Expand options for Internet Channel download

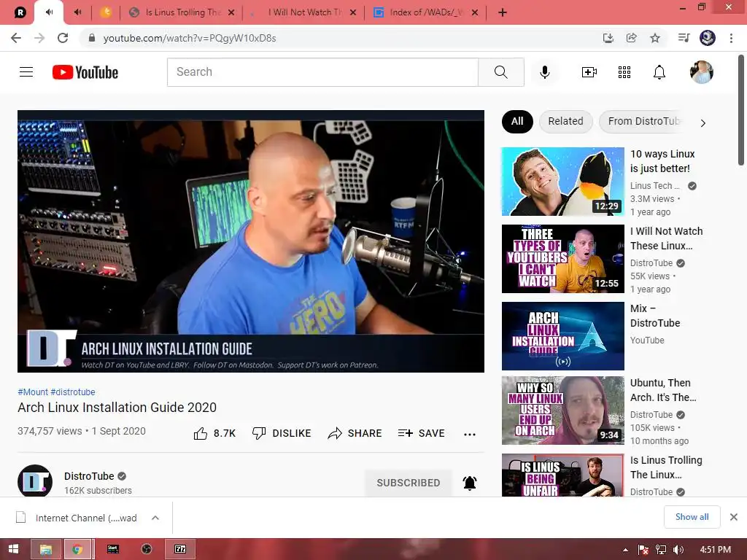(x=155, y=518)
